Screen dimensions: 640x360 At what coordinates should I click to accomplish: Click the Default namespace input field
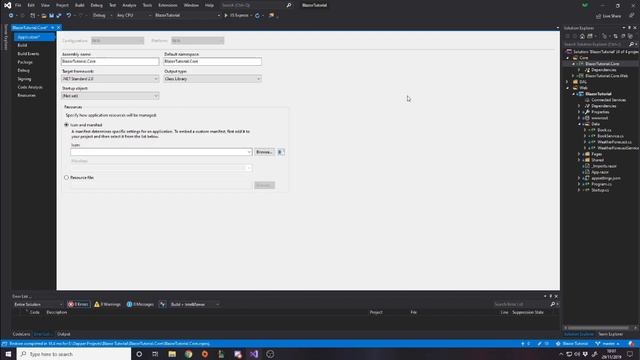point(212,61)
